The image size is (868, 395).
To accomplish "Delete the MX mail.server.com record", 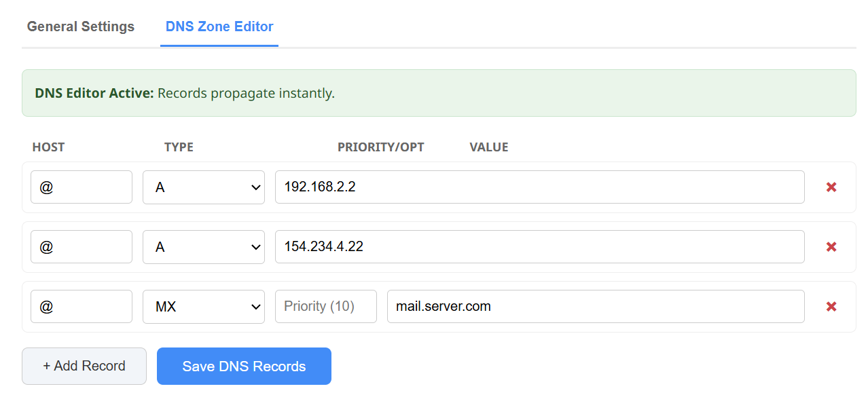I will tap(831, 307).
